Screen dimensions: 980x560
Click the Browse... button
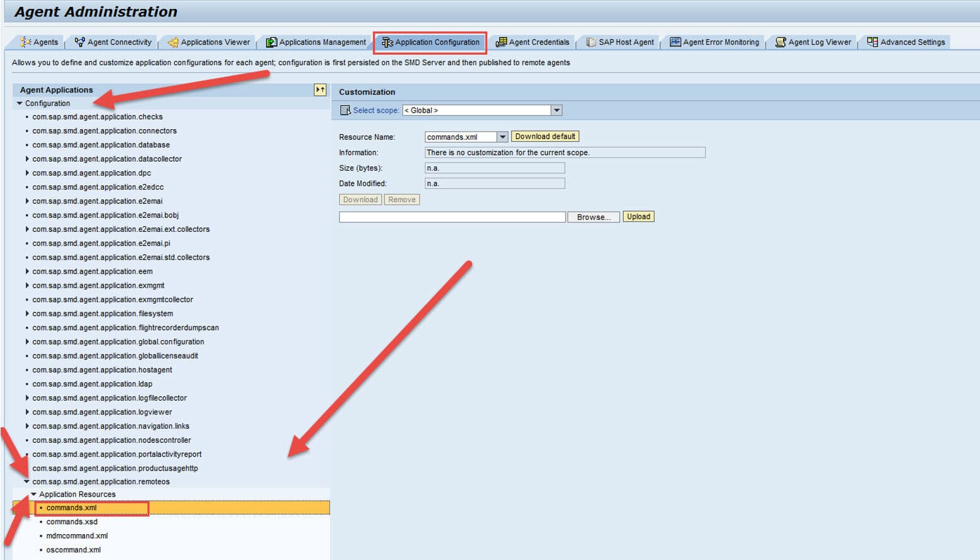point(593,217)
